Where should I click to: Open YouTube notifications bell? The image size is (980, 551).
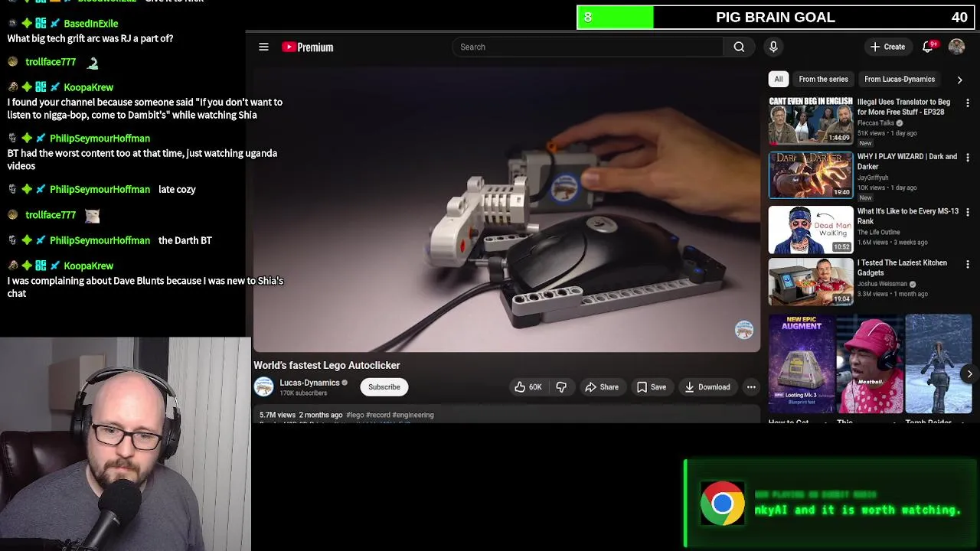click(x=928, y=47)
